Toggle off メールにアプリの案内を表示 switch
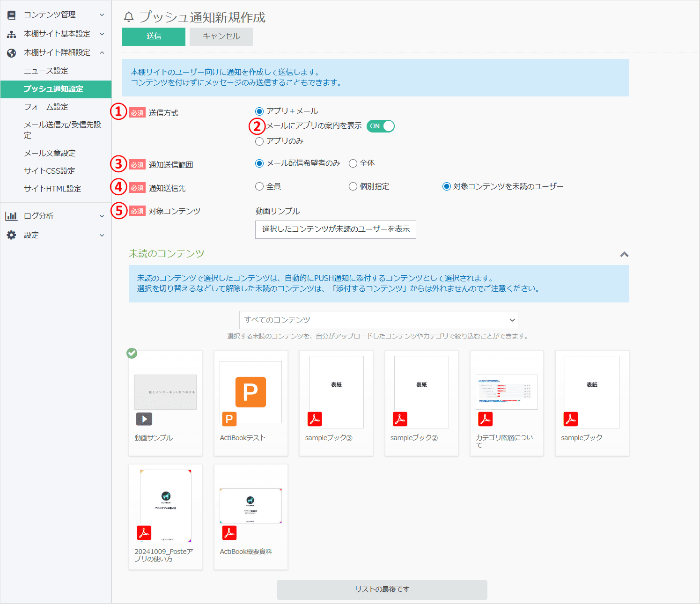The height and width of the screenshot is (604, 700). point(381,126)
